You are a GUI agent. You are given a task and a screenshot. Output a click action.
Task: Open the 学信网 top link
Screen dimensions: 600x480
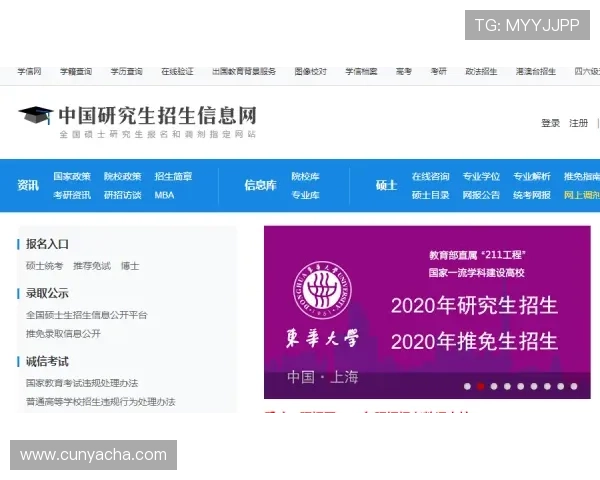point(29,72)
